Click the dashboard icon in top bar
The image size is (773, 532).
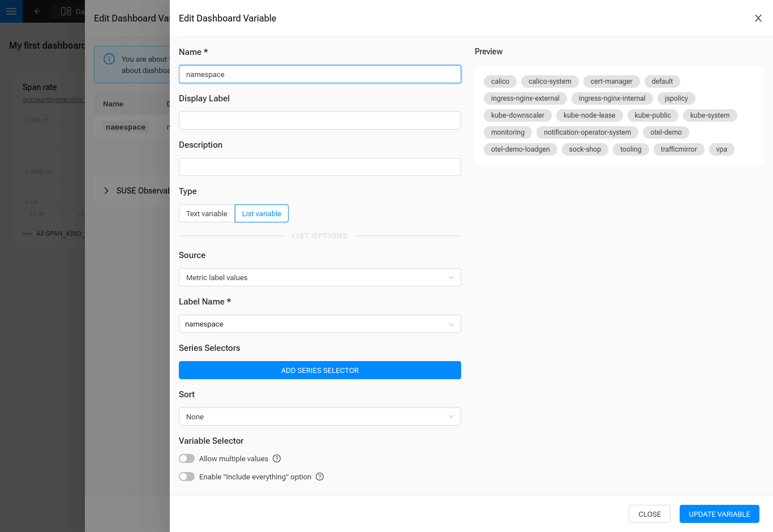[x=66, y=11]
